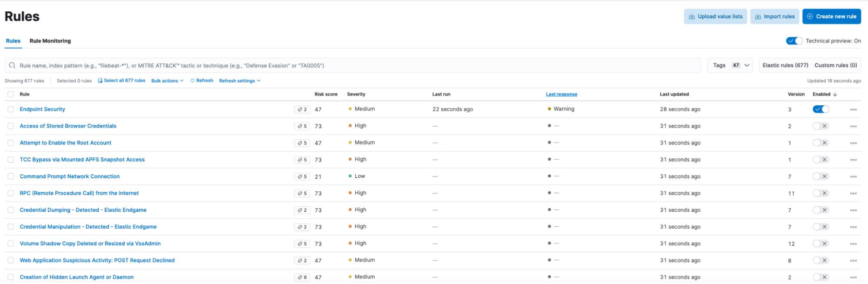
Task: Click Create new rule button
Action: click(832, 17)
